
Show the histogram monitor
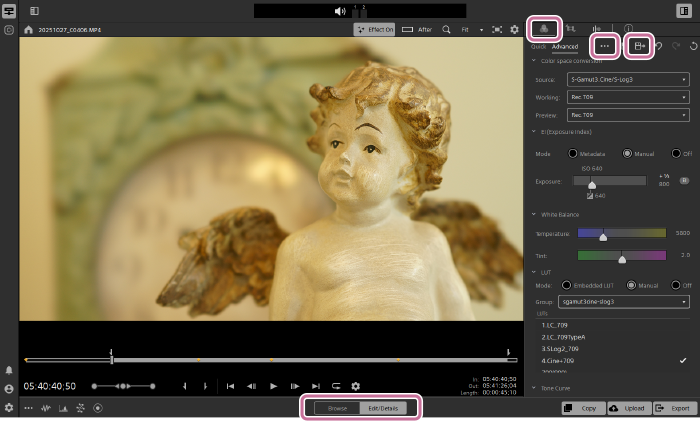pyautogui.click(x=63, y=408)
